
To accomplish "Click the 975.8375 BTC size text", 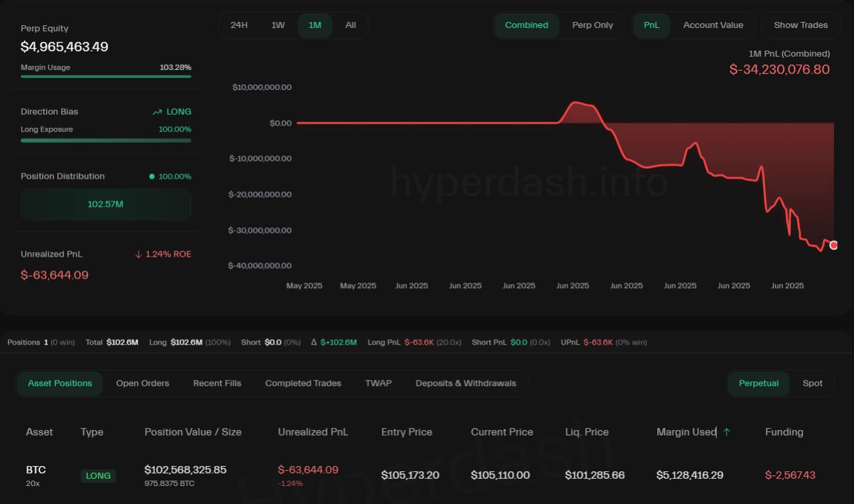I will coord(170,483).
